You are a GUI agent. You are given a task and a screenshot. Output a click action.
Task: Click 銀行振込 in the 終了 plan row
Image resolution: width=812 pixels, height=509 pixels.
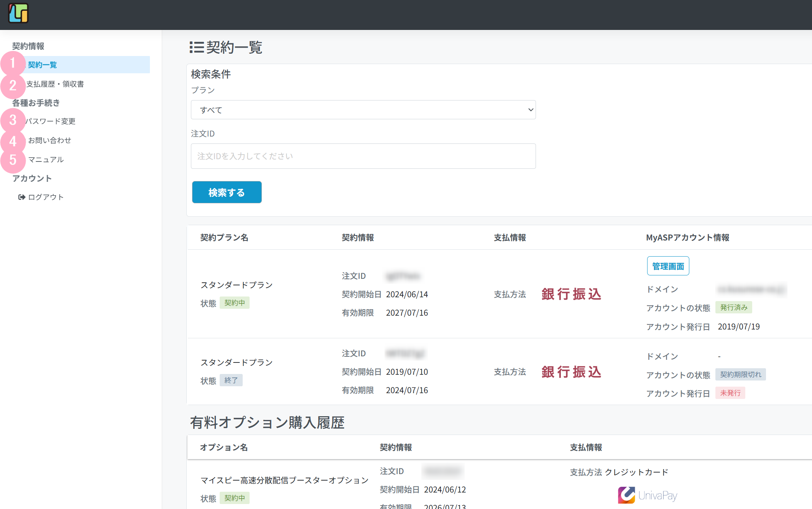(571, 372)
